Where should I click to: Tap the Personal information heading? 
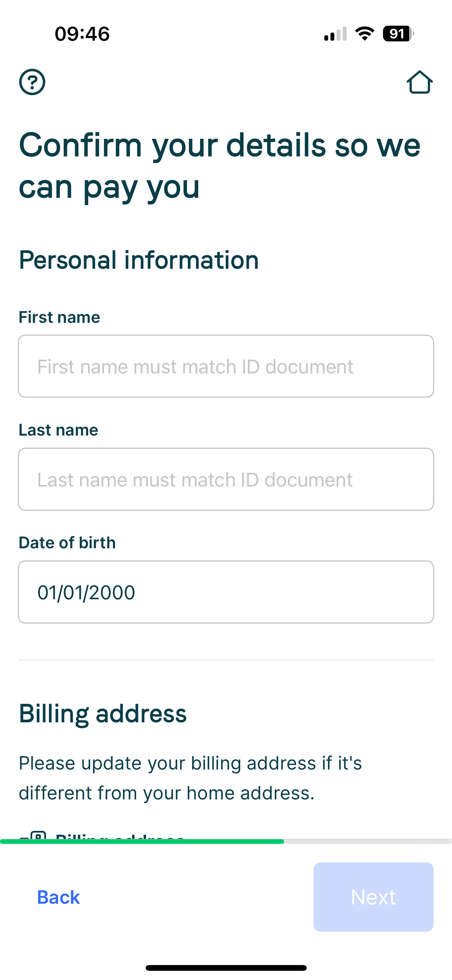click(139, 260)
